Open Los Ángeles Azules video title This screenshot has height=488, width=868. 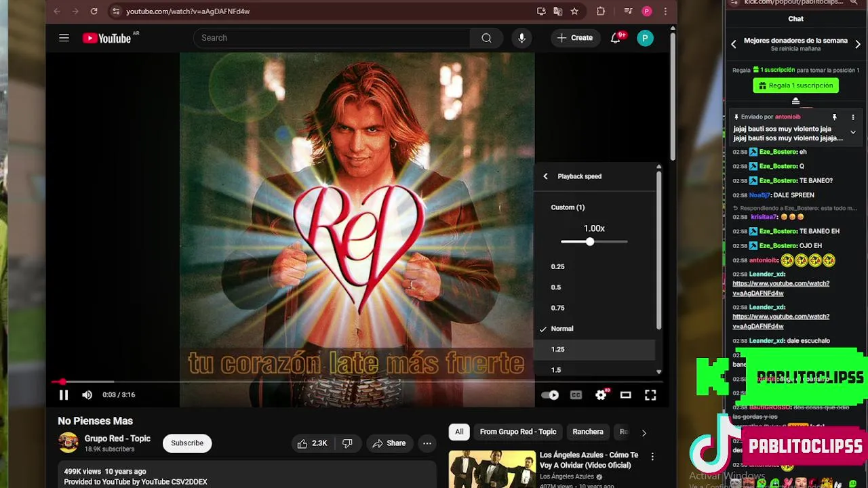(x=589, y=460)
